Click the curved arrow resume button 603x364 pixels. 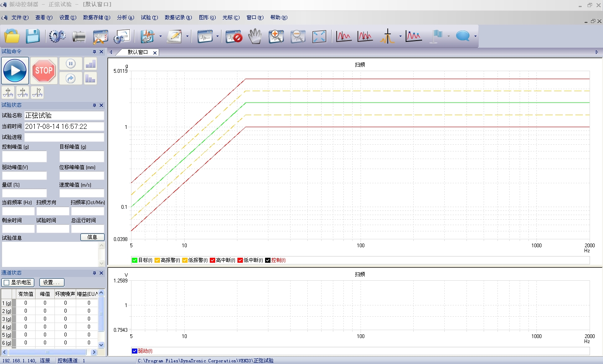coord(71,78)
